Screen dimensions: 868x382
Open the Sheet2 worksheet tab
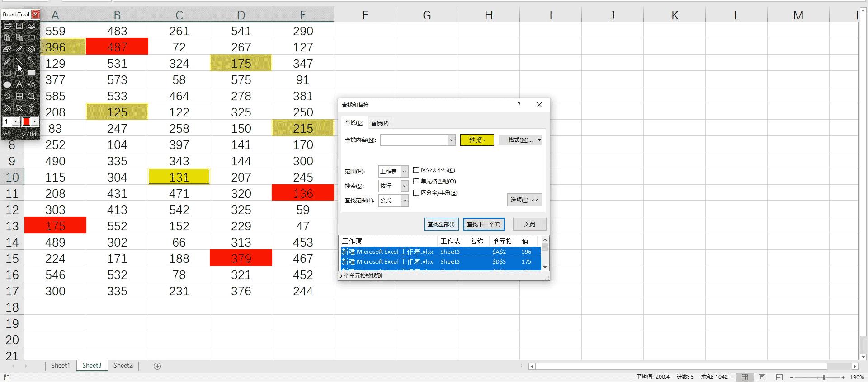[x=123, y=366]
